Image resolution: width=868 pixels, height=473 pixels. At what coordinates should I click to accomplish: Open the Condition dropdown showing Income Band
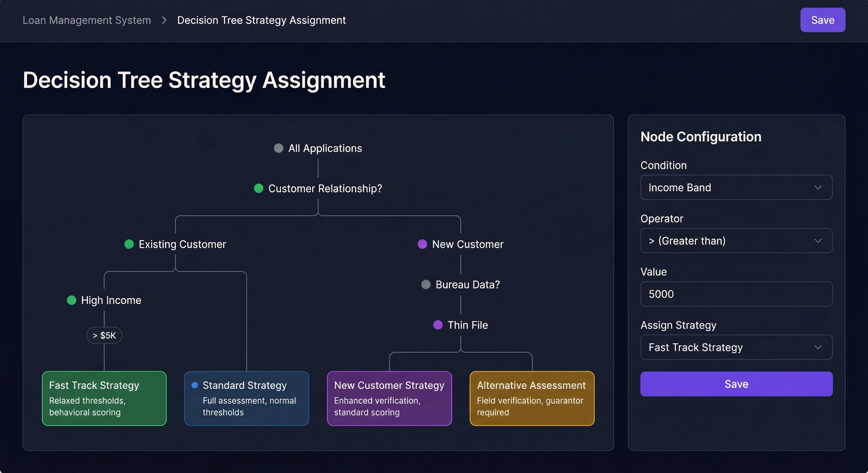coord(736,187)
